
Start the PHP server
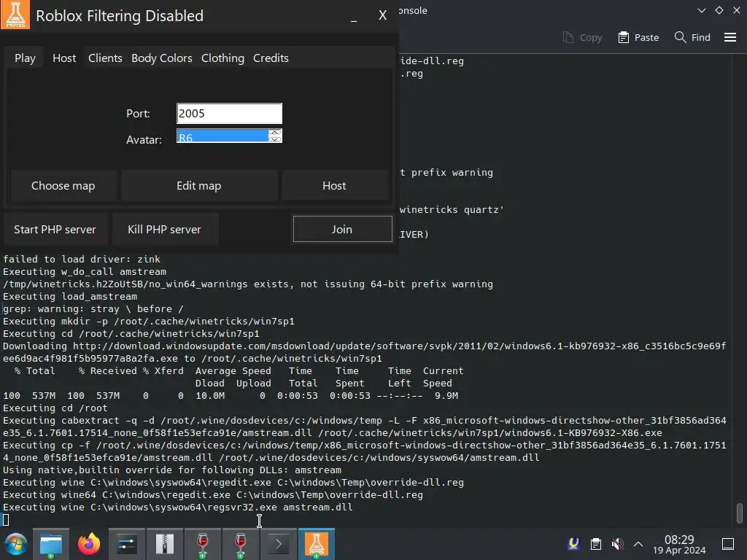click(x=55, y=230)
